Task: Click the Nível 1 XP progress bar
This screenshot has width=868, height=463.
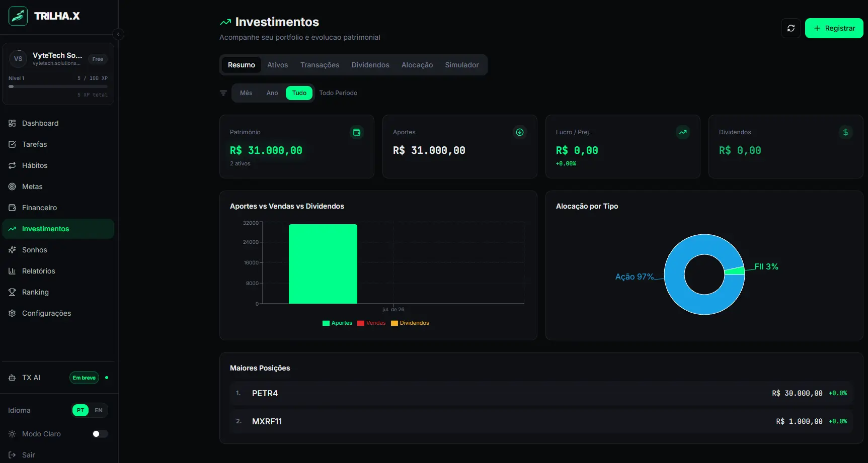Action: tap(58, 86)
